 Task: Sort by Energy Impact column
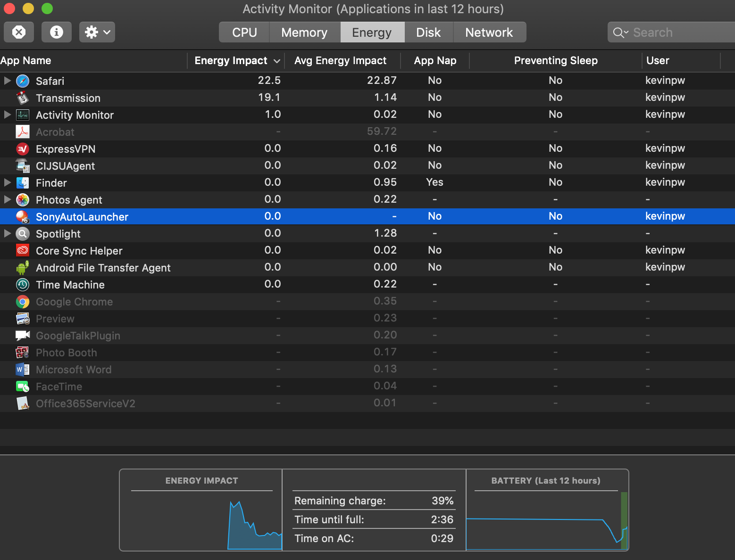(236, 60)
